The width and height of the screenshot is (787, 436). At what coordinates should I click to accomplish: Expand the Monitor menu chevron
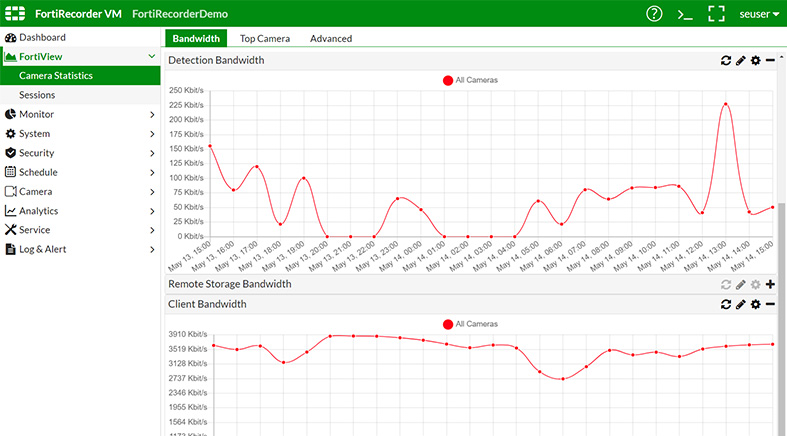click(152, 114)
